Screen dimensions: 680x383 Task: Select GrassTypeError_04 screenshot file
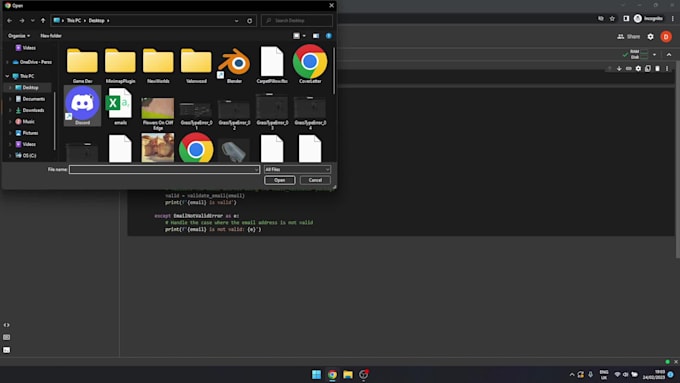point(310,114)
